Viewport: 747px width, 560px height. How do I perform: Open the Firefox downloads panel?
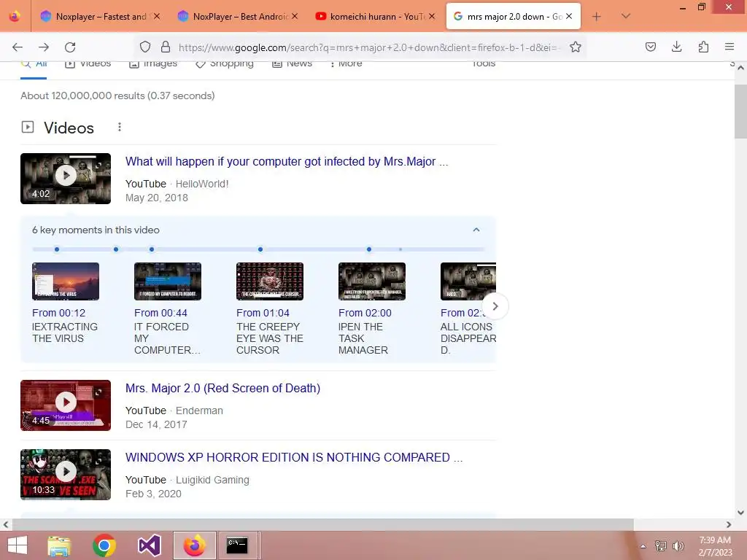676,47
